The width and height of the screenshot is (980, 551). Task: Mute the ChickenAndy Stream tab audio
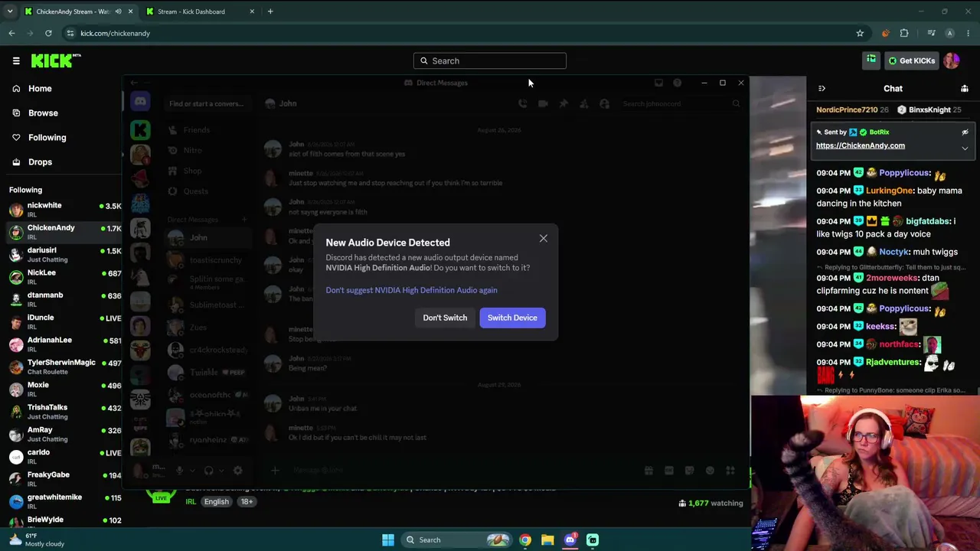tap(118, 11)
